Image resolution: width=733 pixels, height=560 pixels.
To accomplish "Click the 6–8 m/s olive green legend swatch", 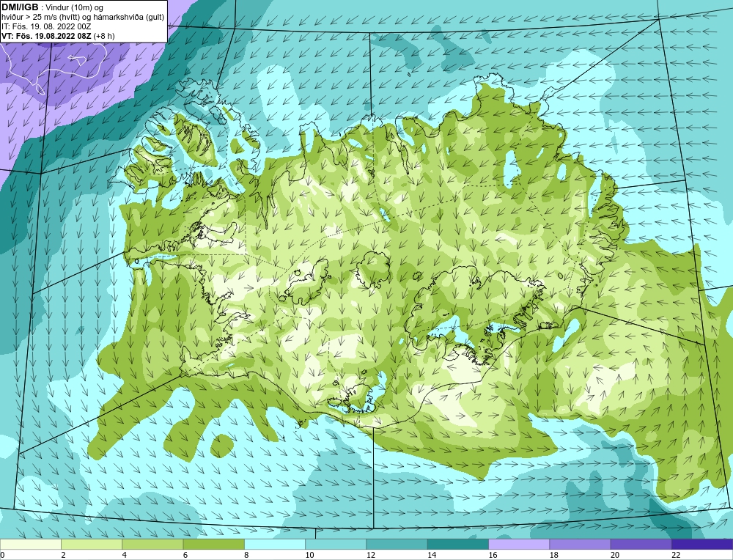I will click(213, 544).
